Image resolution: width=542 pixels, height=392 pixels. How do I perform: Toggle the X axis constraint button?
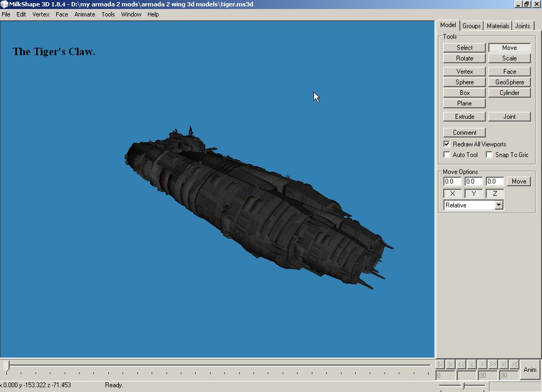point(452,194)
